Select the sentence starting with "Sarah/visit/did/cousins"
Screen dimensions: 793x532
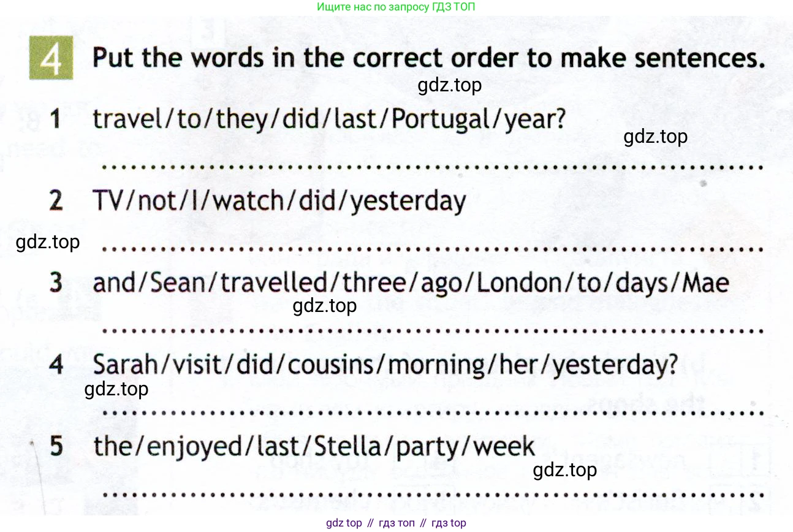pos(385,365)
